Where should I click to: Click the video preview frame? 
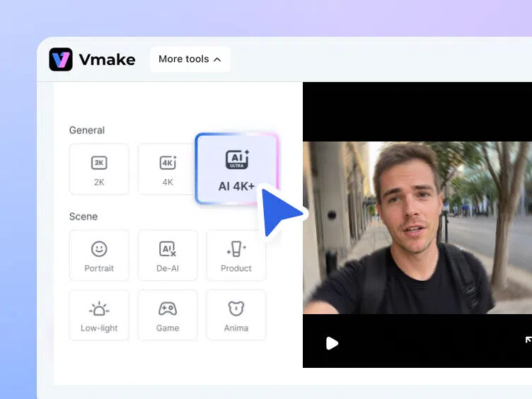417,228
